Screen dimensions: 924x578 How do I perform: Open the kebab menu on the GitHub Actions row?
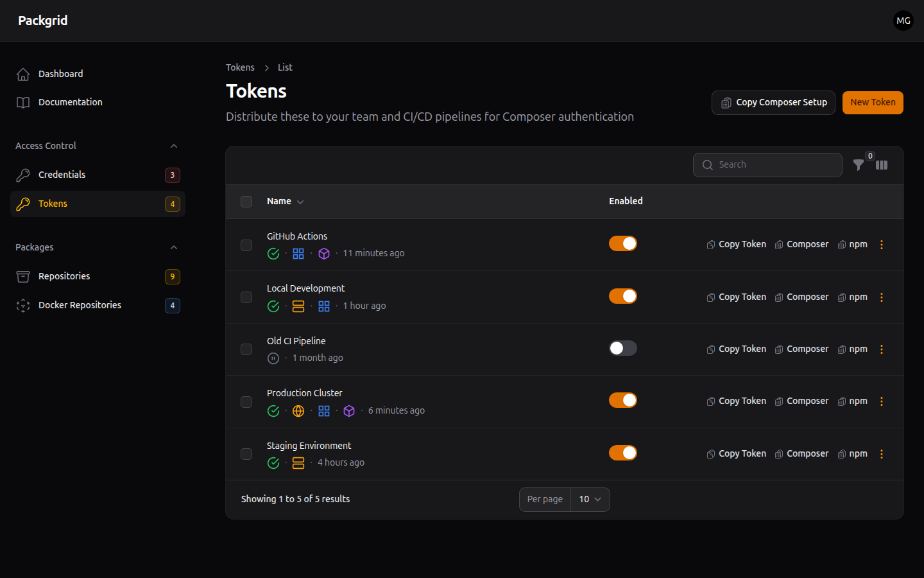click(882, 244)
